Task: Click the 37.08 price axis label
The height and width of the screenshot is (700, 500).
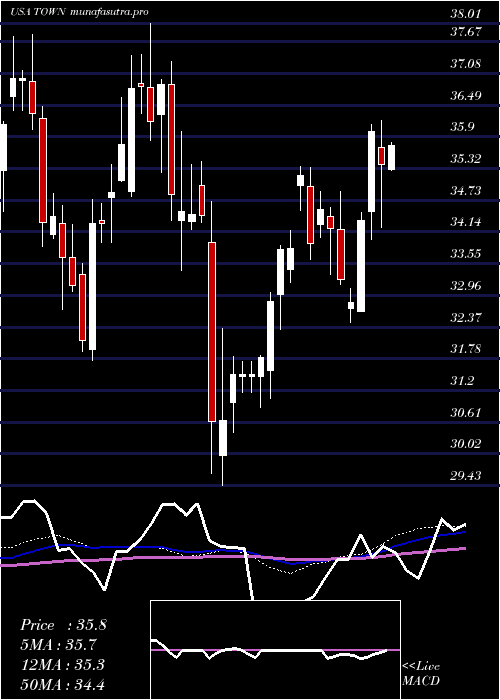Action: click(466, 64)
